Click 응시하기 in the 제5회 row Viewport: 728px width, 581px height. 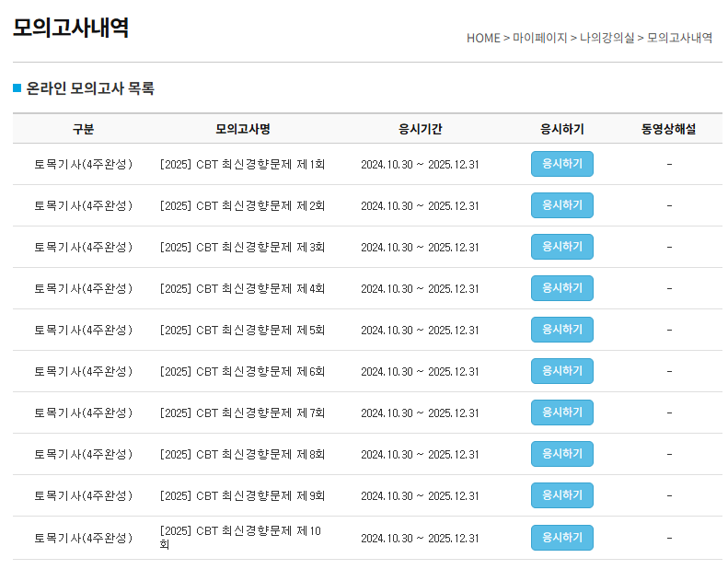click(561, 330)
